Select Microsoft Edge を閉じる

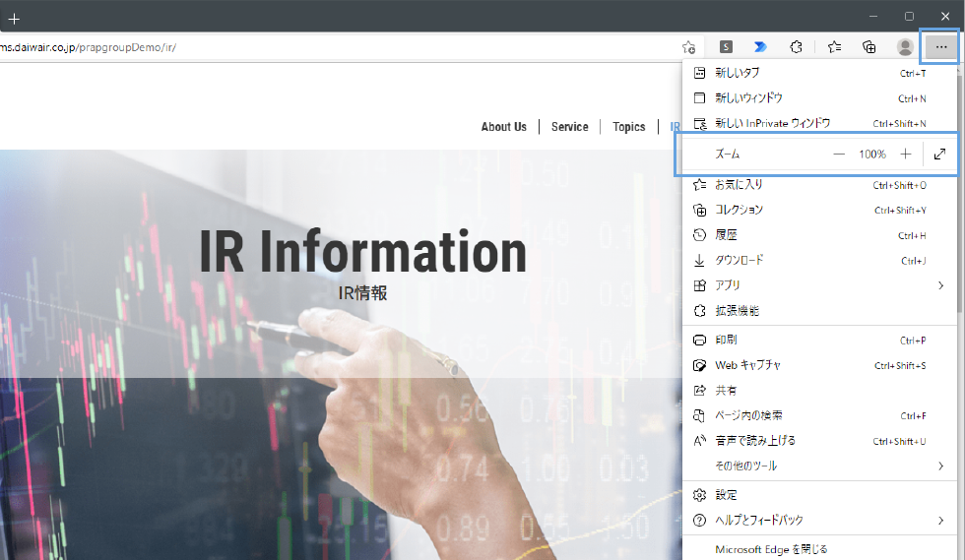coord(819,549)
